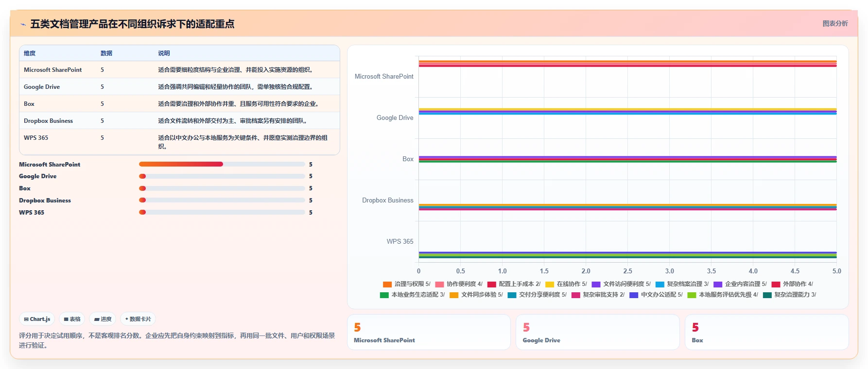This screenshot has height=369, width=868.
Task: Click the 维度 column header
Action: click(x=30, y=53)
